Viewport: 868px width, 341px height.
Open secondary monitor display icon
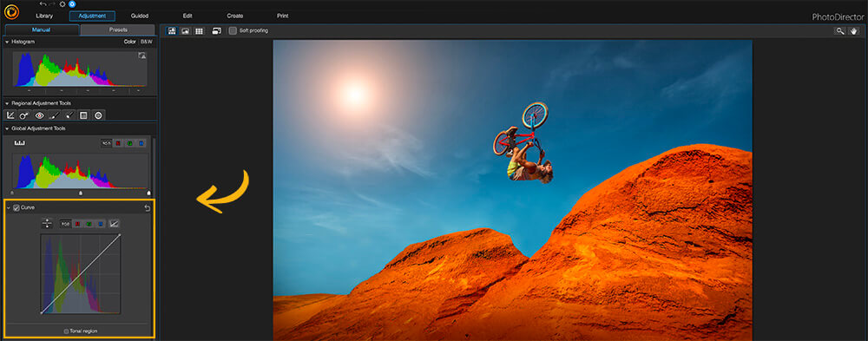pos(217,31)
